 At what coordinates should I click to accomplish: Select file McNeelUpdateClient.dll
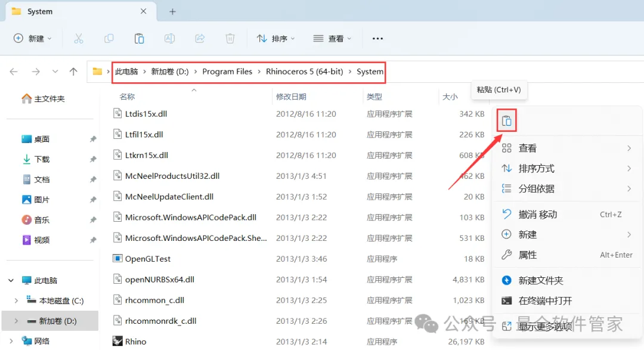pyautogui.click(x=169, y=197)
